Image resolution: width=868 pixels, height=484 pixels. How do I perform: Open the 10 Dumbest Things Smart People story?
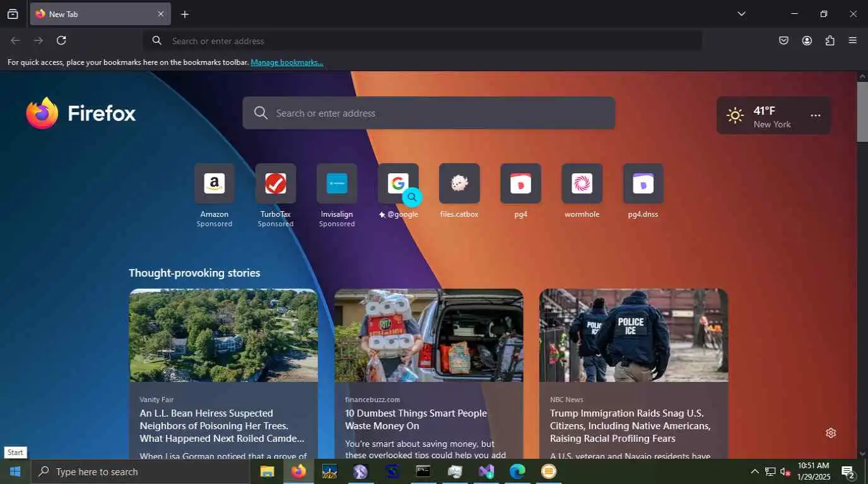(416, 419)
